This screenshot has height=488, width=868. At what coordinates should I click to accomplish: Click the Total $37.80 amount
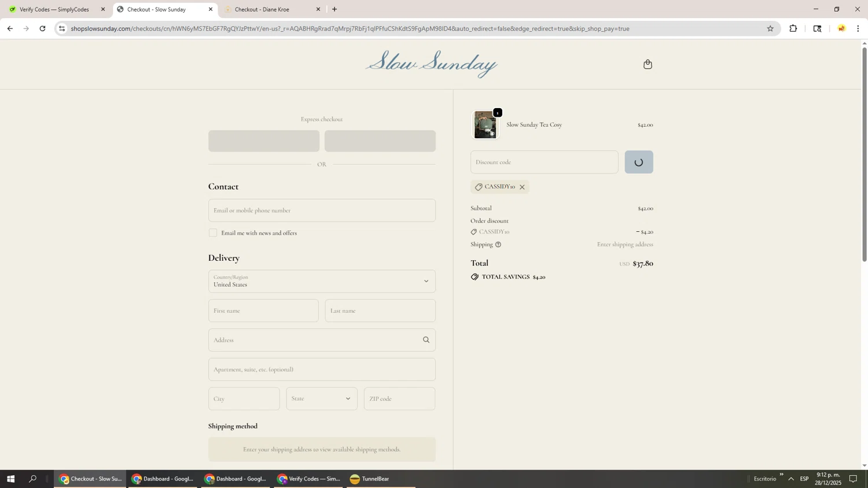[x=643, y=264]
